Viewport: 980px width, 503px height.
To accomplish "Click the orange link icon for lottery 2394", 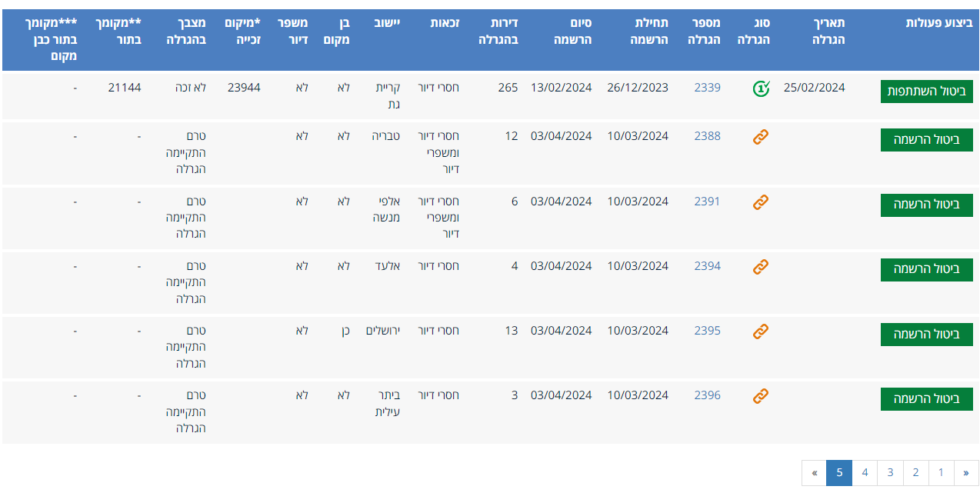I will pyautogui.click(x=761, y=267).
